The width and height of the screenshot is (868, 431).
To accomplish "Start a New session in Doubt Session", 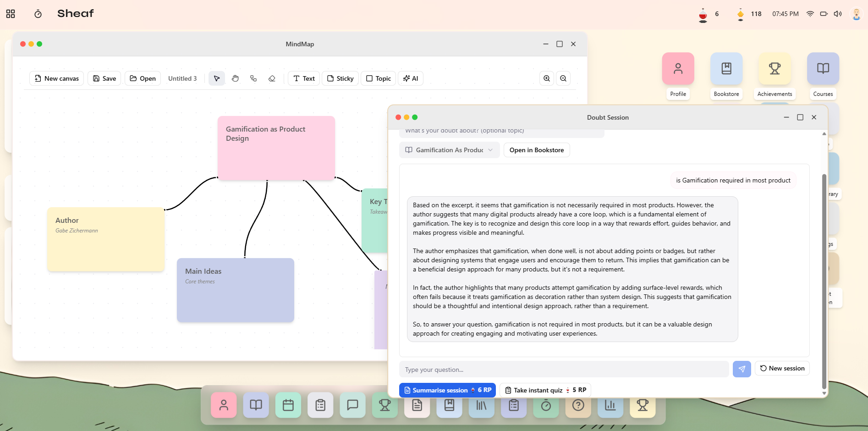I will (x=782, y=368).
